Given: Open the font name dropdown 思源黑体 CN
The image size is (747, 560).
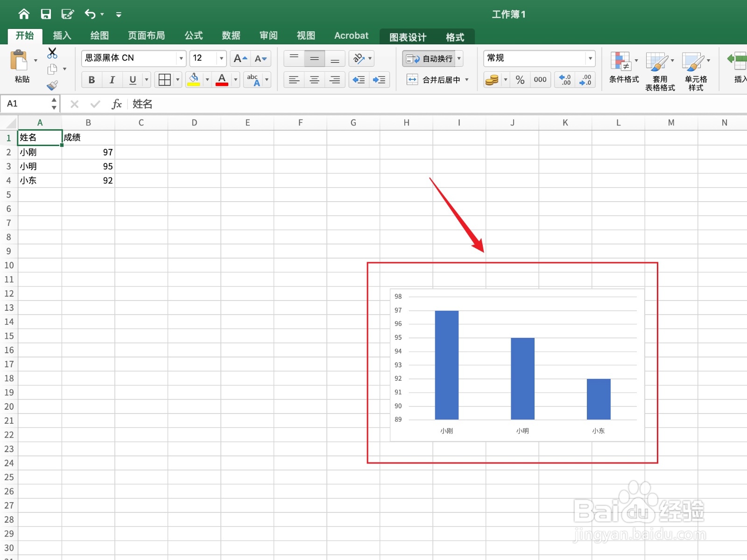Looking at the screenshot, I should [x=181, y=58].
